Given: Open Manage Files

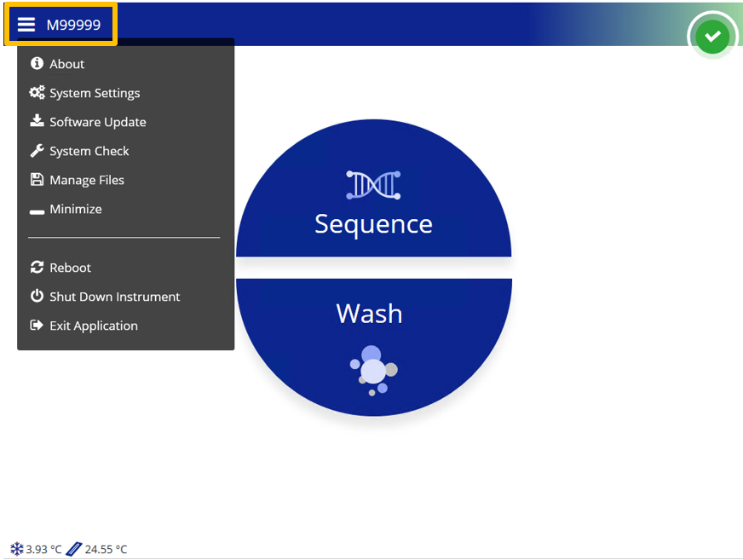Looking at the screenshot, I should 86,180.
